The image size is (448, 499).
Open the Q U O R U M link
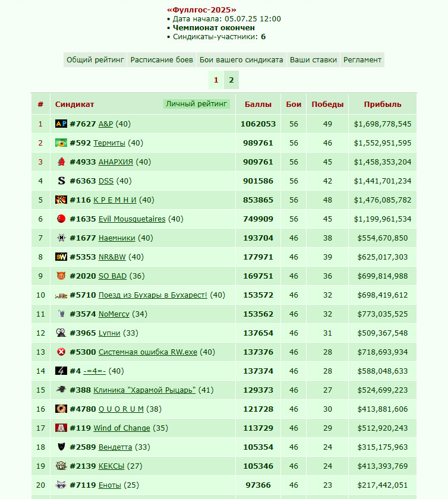click(121, 409)
